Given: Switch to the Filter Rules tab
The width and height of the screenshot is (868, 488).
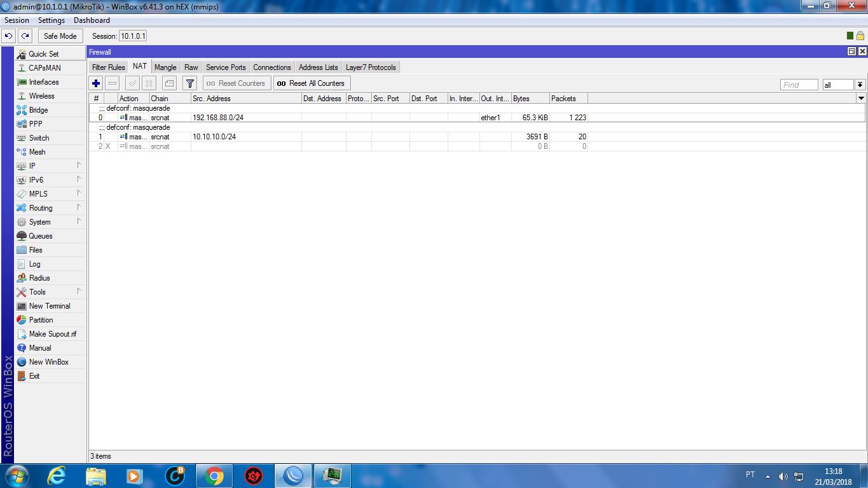Looking at the screenshot, I should click(x=109, y=67).
